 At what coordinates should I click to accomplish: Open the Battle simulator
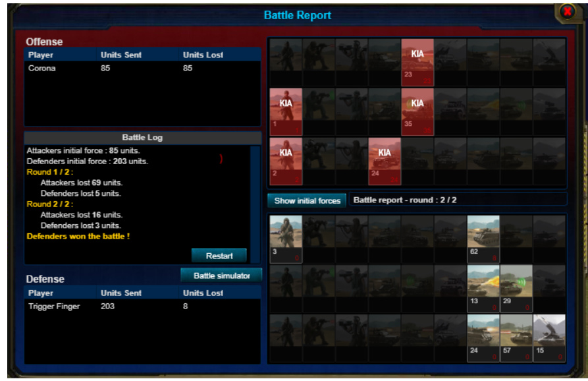tap(221, 276)
